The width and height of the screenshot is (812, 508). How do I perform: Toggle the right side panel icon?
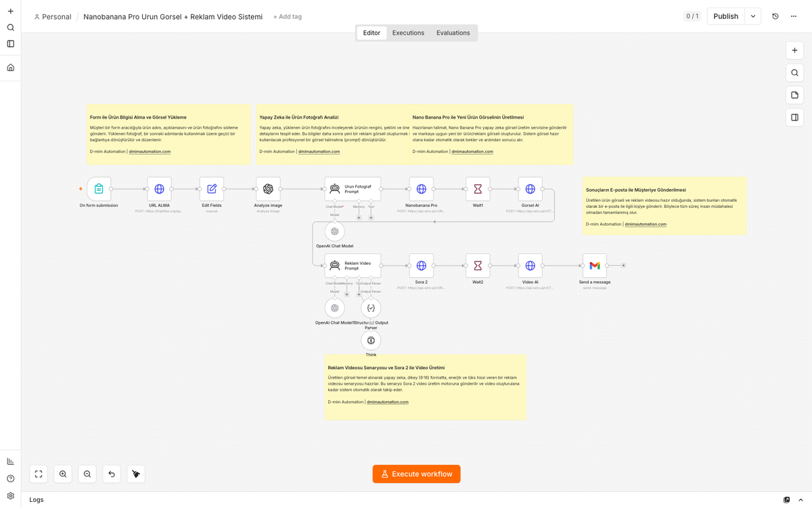[794, 117]
